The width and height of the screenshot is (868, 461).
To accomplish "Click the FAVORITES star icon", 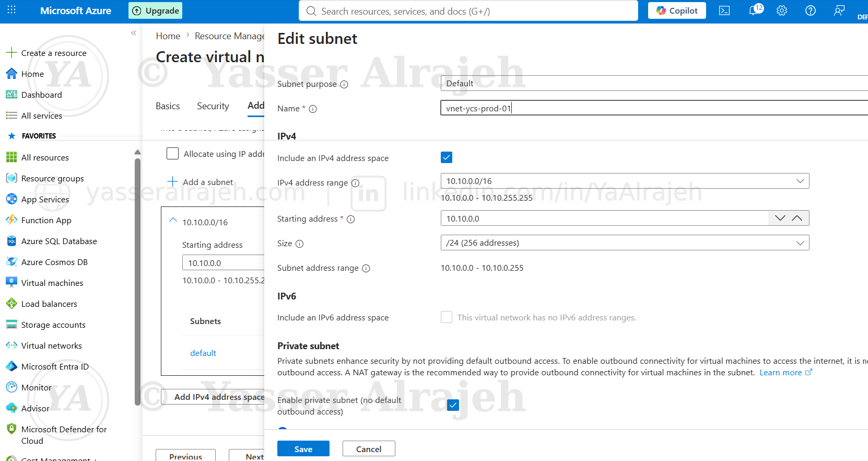I will 12,136.
